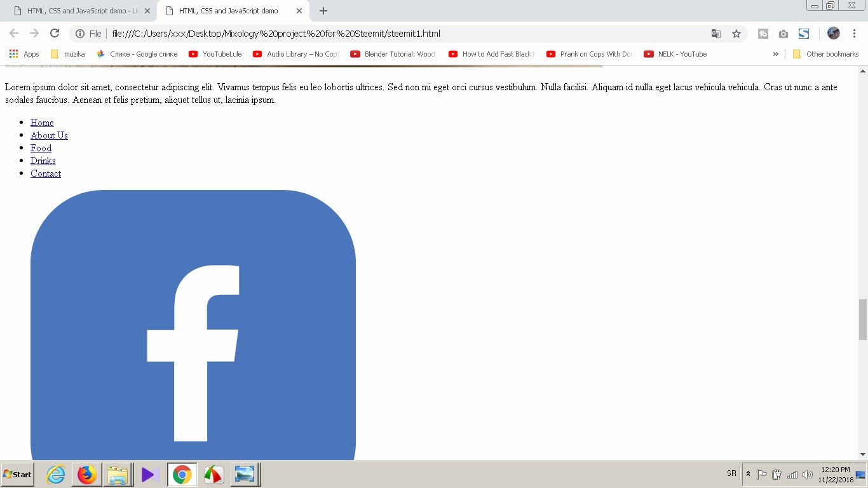This screenshot has width=868, height=488.
Task: Click the address bar URL field
Action: [x=407, y=34]
